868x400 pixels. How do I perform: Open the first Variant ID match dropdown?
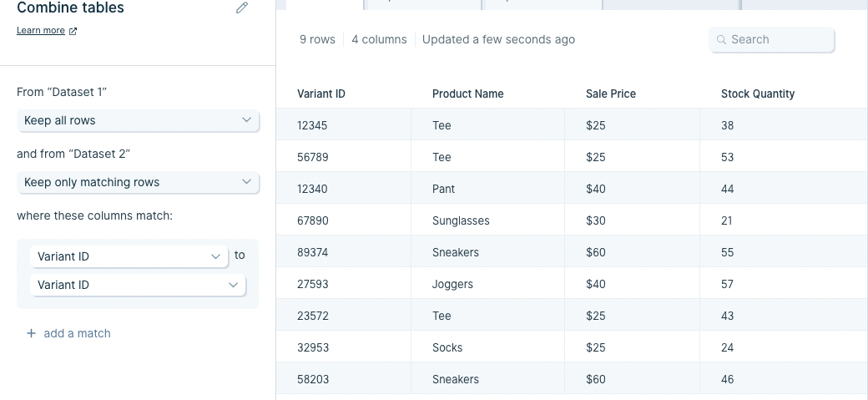tap(129, 256)
